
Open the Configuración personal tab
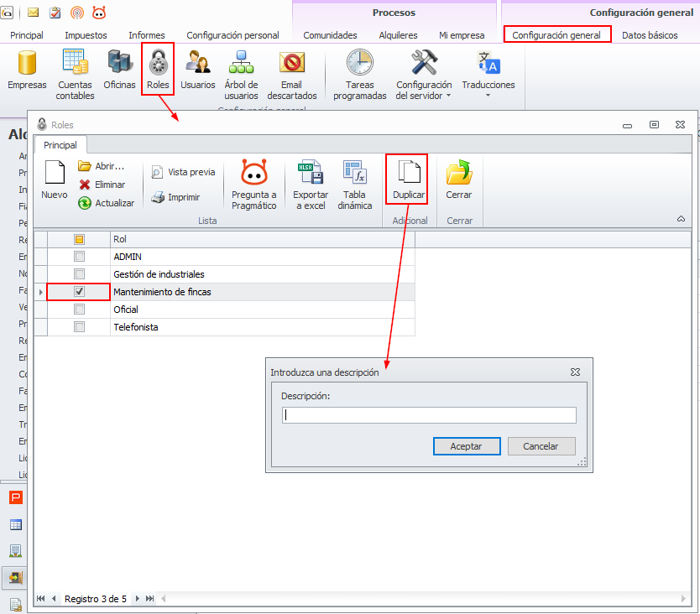[x=232, y=35]
